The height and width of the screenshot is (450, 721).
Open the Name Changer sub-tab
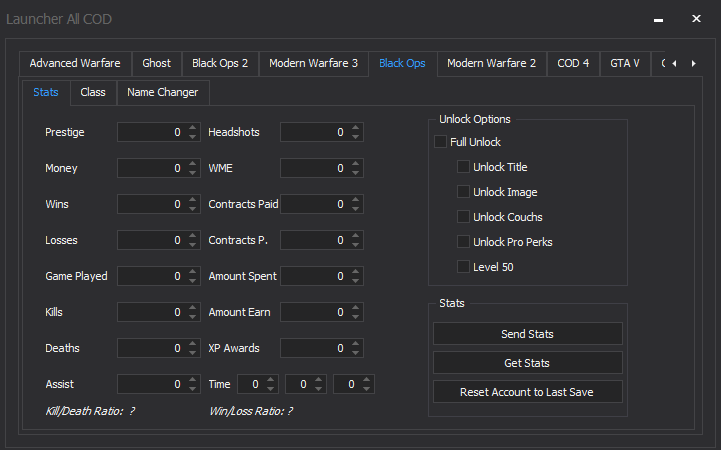(163, 92)
